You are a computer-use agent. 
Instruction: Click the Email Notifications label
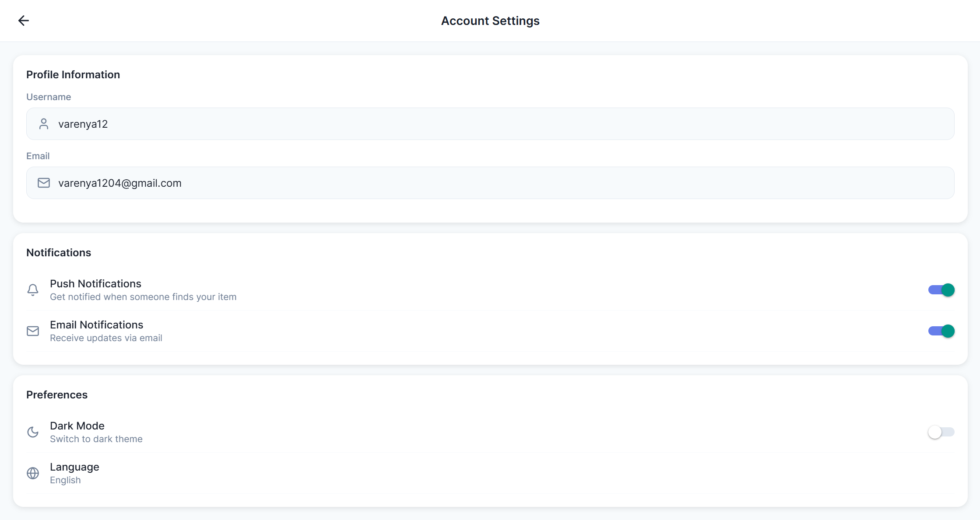coord(96,325)
